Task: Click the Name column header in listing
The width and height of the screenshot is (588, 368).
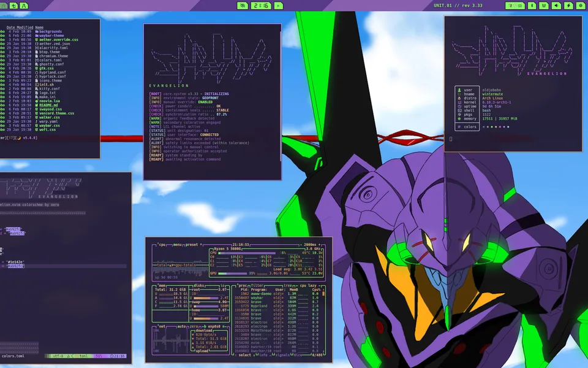Action: coord(39,28)
